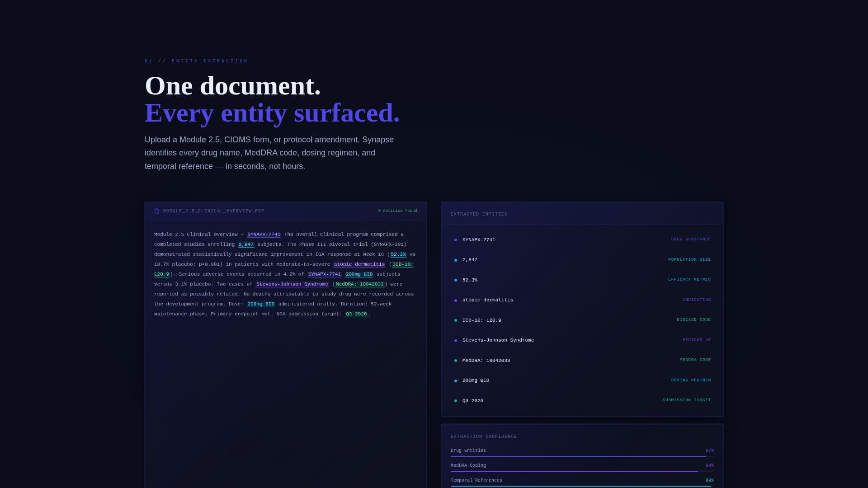Select SYNAPX-7741 row in Extracted Entities list

point(582,239)
